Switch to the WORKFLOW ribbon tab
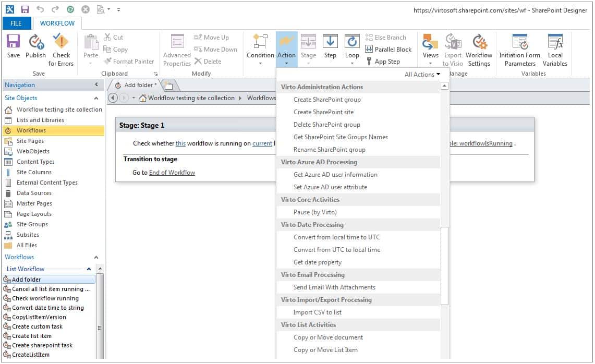Screen dimensions: 595x364 pos(57,23)
